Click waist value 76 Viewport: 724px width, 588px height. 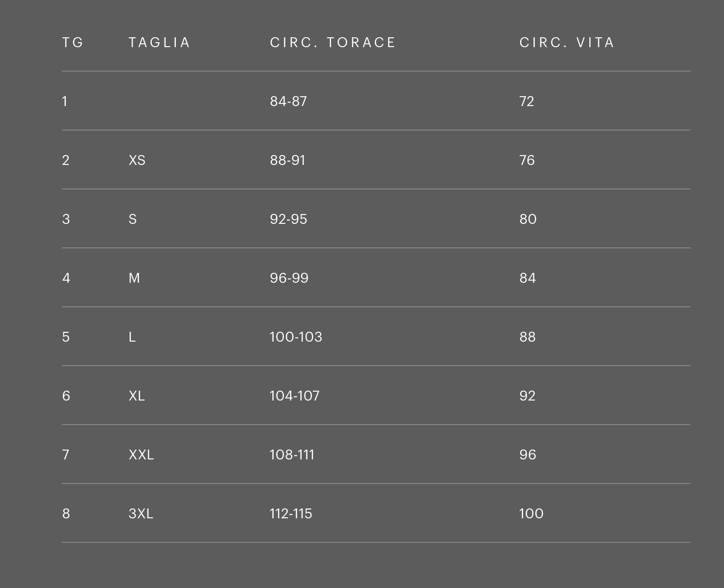(x=527, y=160)
